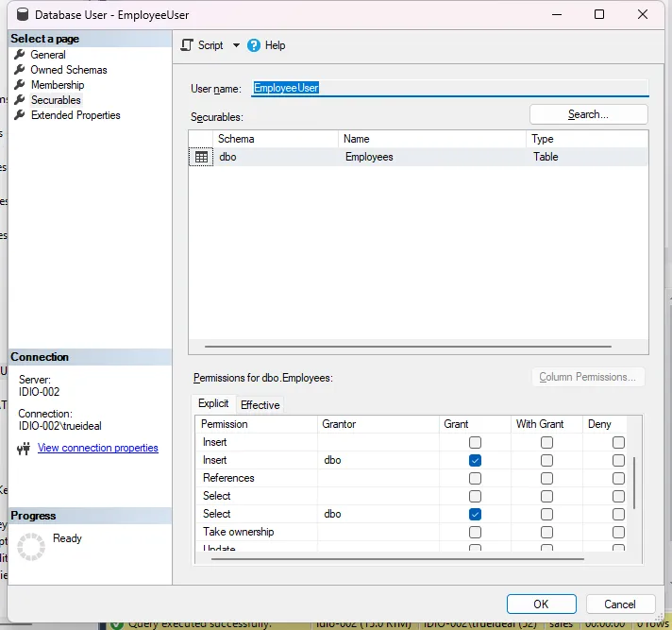This screenshot has height=630, width=672.
Task: Expand the Script dropdown arrow
Action: [x=236, y=45]
